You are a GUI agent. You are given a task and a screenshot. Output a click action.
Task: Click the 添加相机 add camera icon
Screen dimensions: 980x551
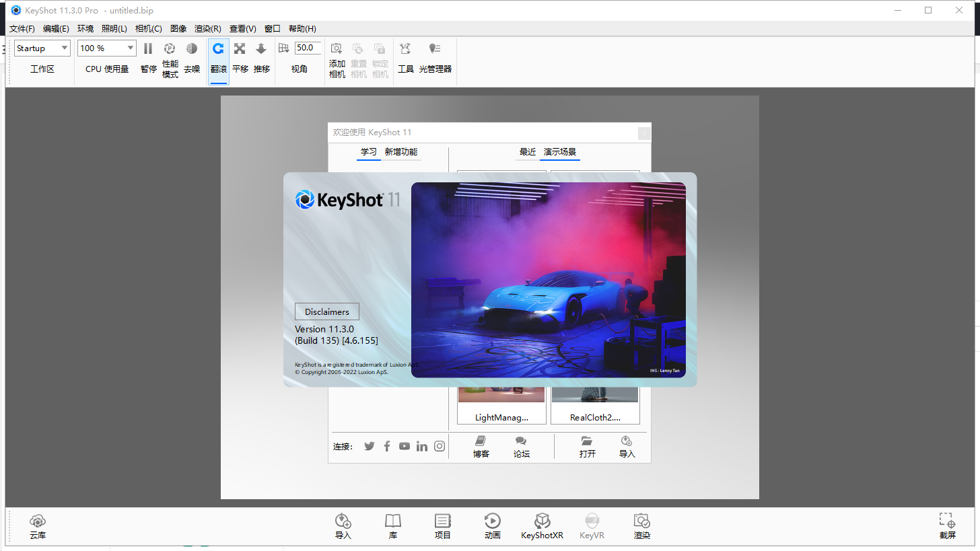click(337, 48)
